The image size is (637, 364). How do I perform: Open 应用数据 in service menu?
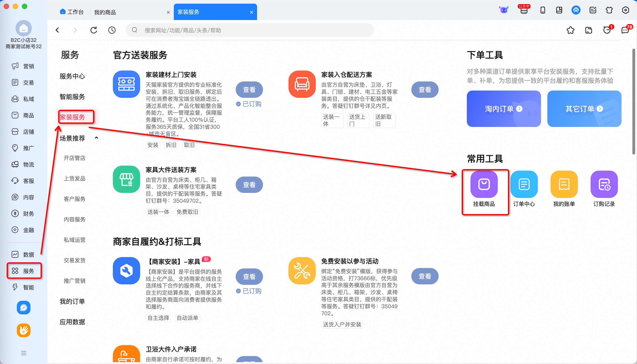(x=72, y=322)
